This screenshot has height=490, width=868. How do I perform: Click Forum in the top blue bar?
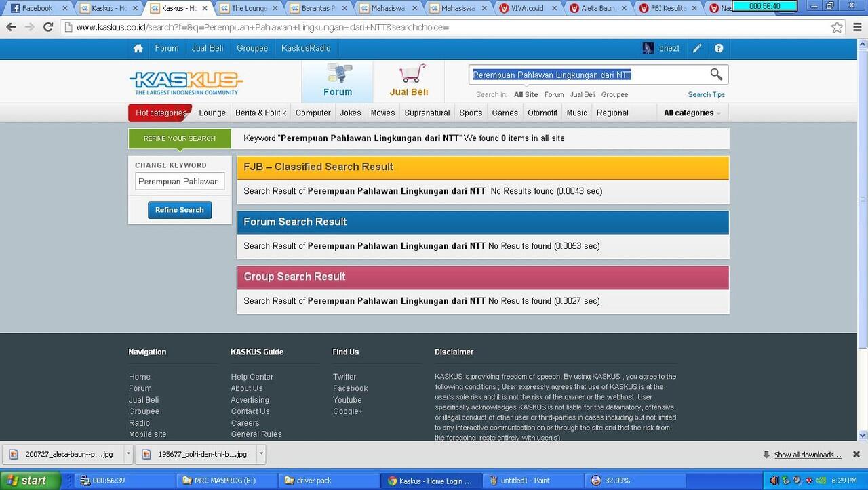(167, 48)
